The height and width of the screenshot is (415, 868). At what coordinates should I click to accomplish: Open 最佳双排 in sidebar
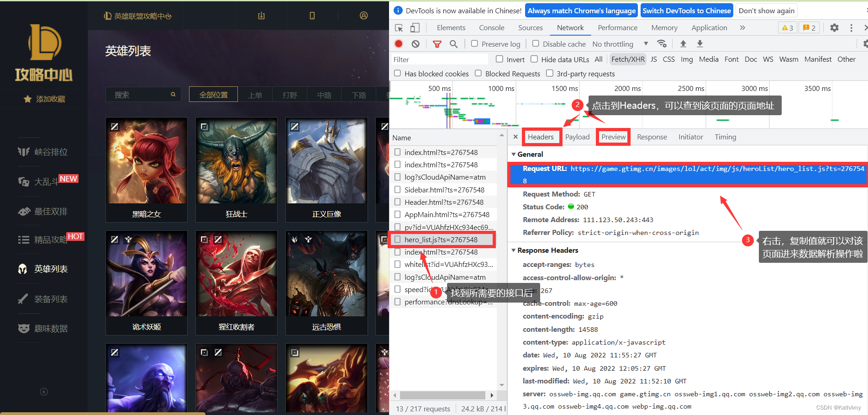43,212
